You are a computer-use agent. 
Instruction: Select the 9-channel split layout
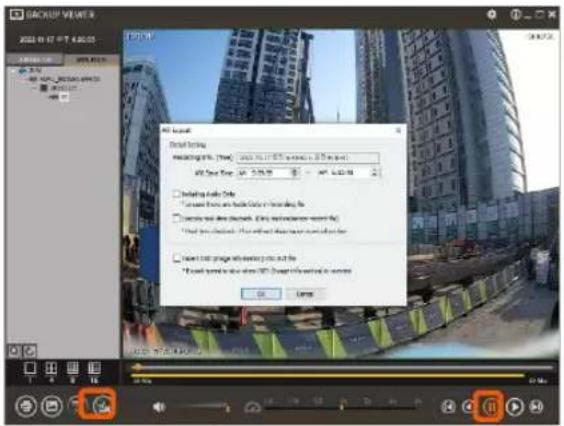(73, 368)
